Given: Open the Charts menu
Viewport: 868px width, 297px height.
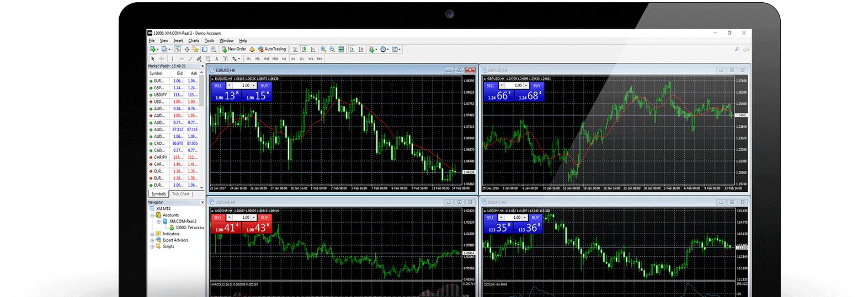Looking at the screenshot, I should coord(194,41).
